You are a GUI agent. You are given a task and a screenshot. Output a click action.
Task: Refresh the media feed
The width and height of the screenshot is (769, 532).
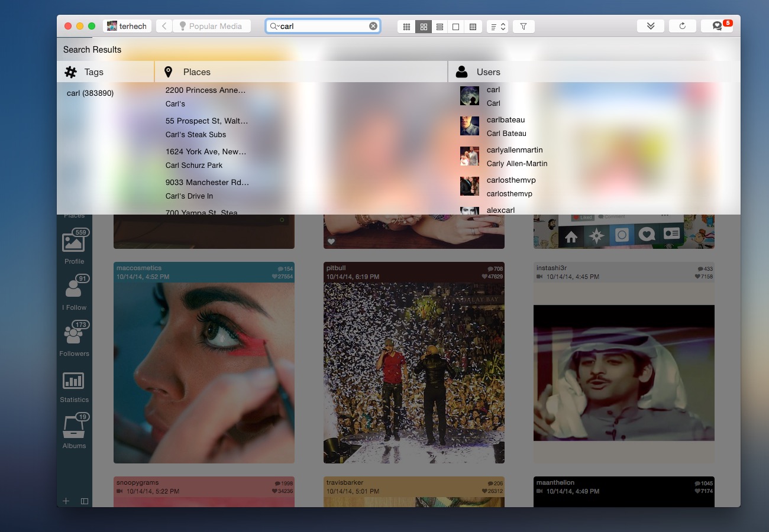point(683,26)
